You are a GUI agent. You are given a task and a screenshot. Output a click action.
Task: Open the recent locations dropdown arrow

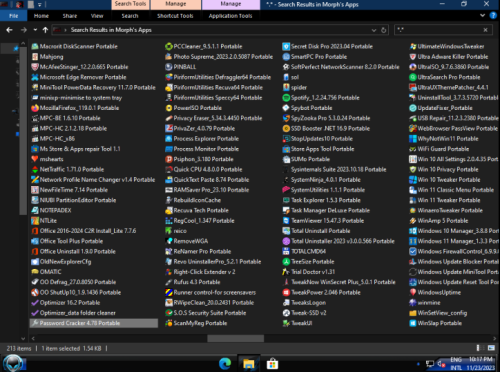[35, 30]
